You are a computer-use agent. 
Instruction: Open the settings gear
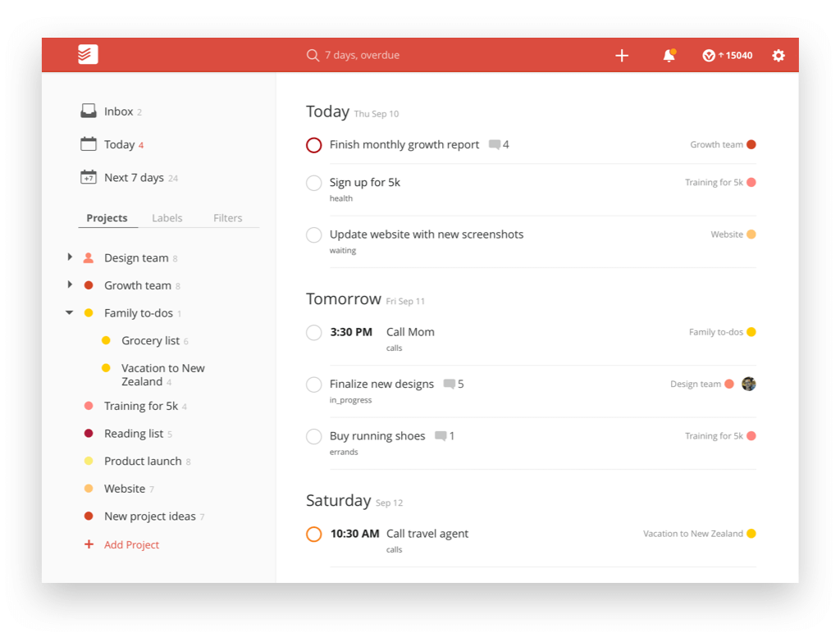[x=778, y=55]
